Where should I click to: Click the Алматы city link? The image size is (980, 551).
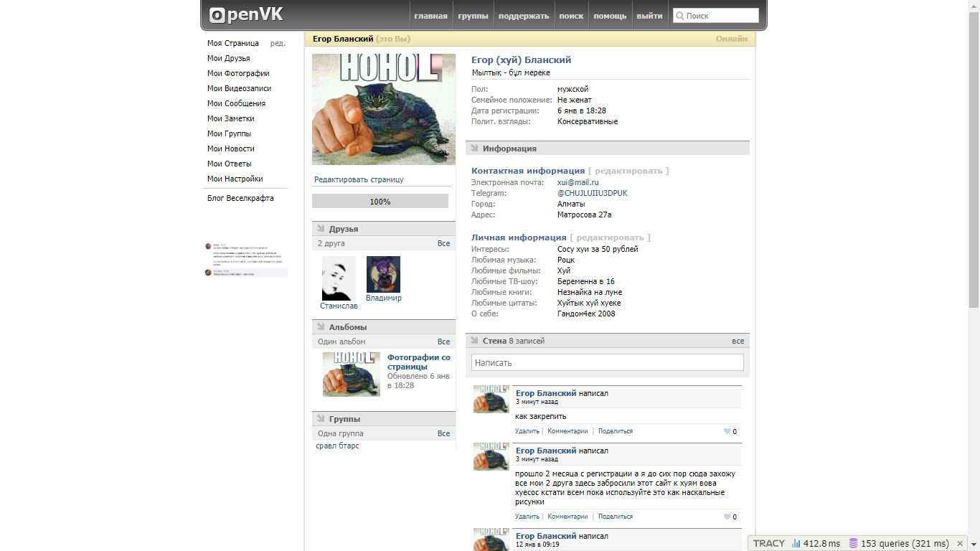point(572,204)
